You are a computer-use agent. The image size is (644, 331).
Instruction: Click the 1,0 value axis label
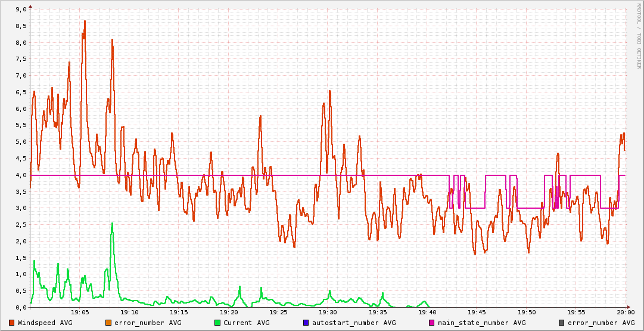pos(21,274)
